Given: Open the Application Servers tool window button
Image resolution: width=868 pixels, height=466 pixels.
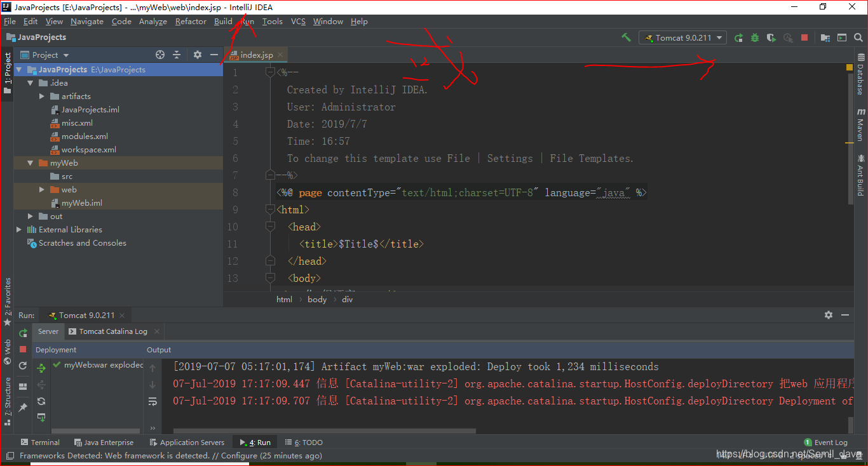Looking at the screenshot, I should tap(187, 443).
